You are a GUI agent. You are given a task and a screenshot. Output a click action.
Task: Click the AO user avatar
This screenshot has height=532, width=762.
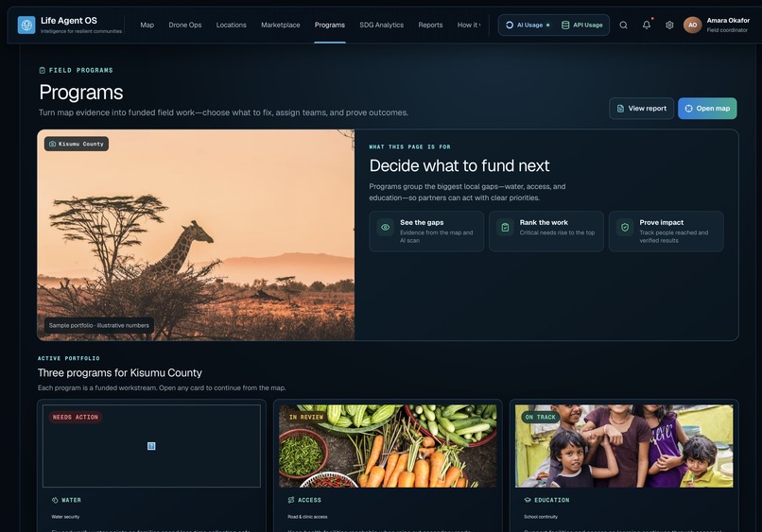click(x=692, y=25)
